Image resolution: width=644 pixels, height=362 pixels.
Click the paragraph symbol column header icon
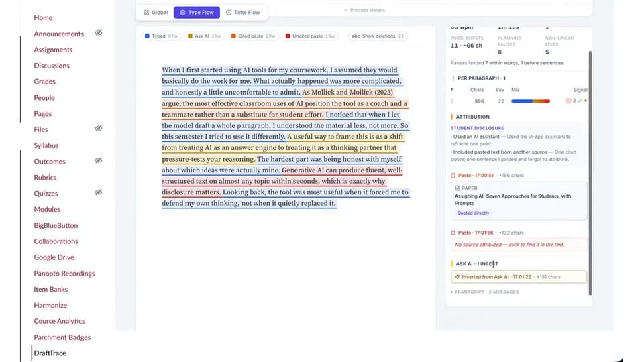[x=453, y=90]
